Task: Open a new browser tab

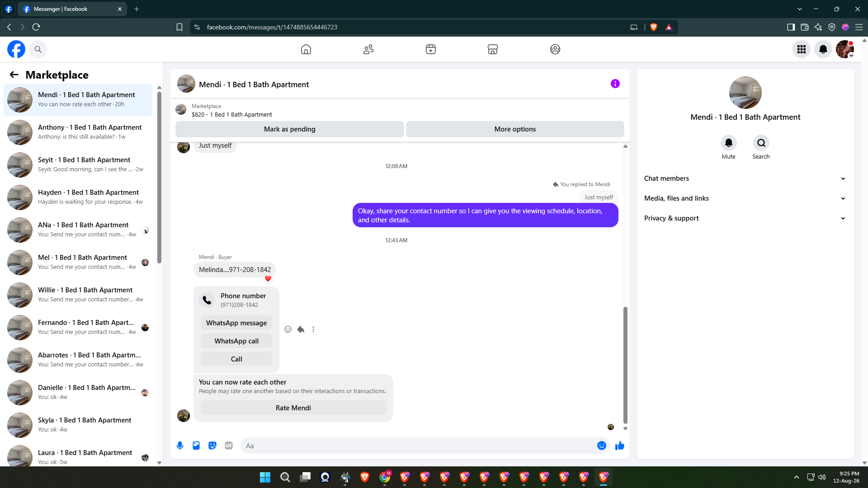Action: [137, 9]
